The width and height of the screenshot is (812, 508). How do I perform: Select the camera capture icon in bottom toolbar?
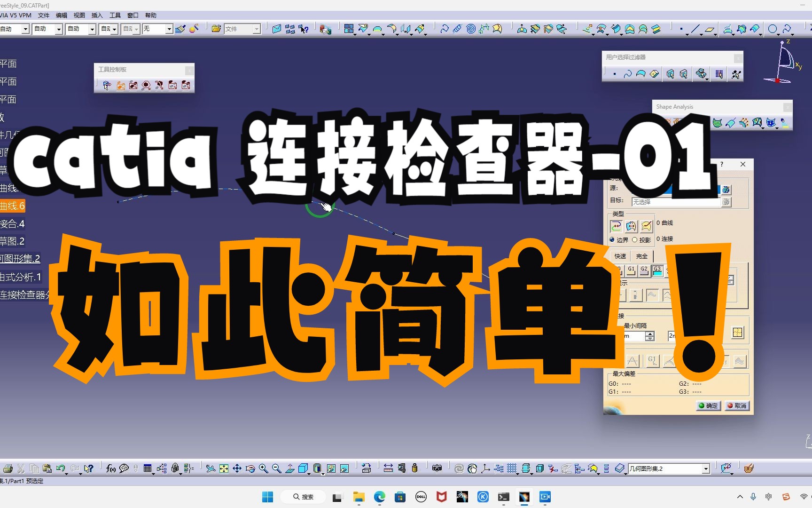click(x=436, y=468)
